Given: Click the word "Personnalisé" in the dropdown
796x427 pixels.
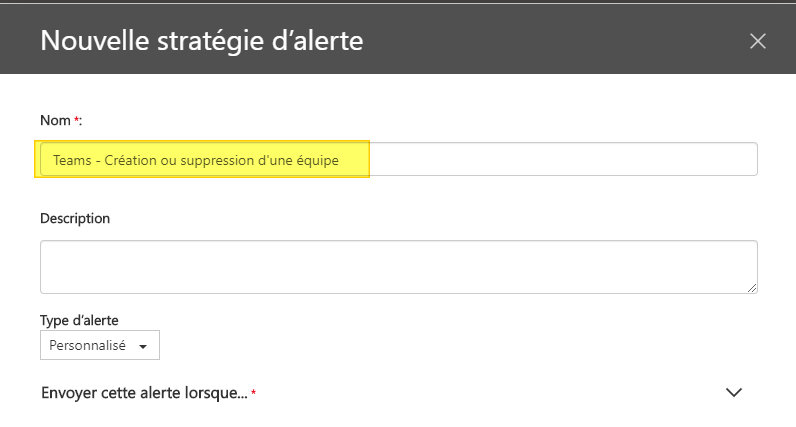Looking at the screenshot, I should point(88,346).
